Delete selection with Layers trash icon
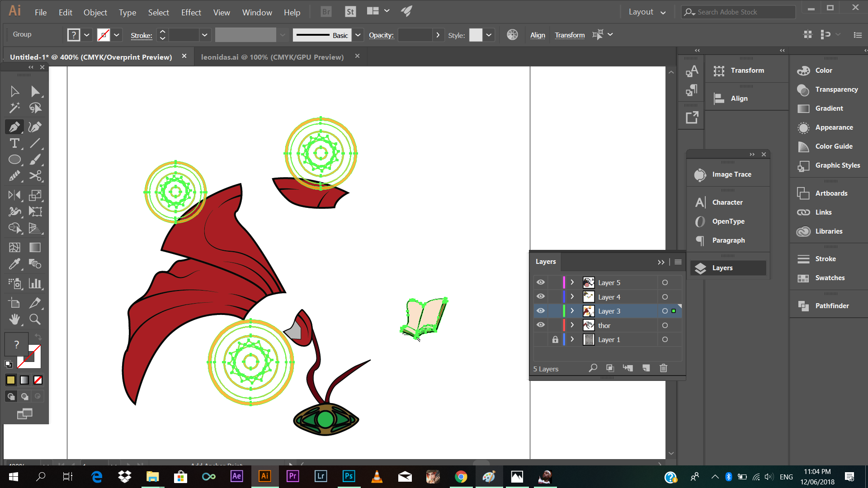The height and width of the screenshot is (488, 868). click(x=663, y=368)
